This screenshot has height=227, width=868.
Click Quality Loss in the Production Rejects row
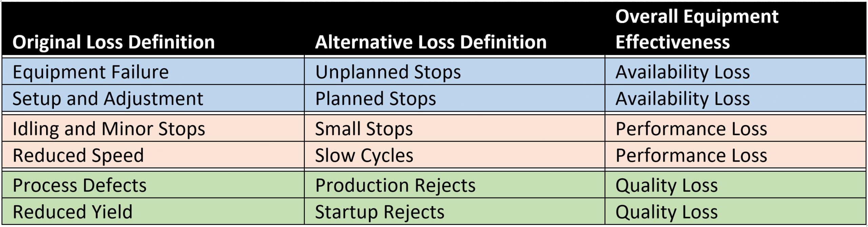point(666,185)
